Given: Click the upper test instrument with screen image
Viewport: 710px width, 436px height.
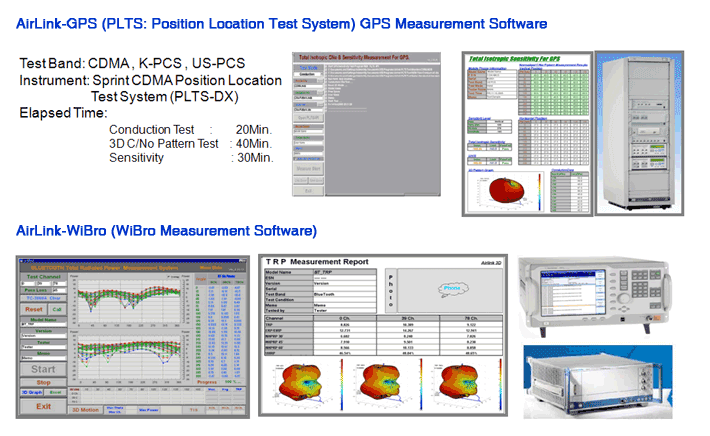Looking at the screenshot, I should click(594, 297).
